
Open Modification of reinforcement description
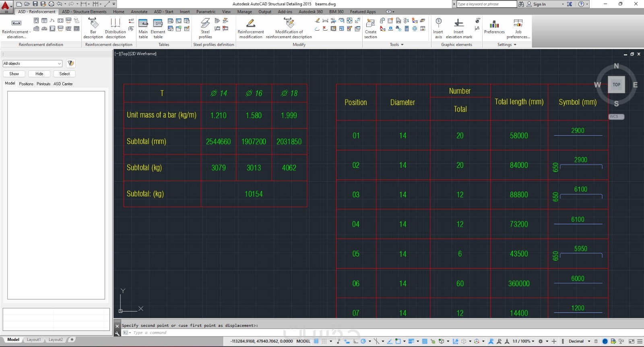point(289,28)
